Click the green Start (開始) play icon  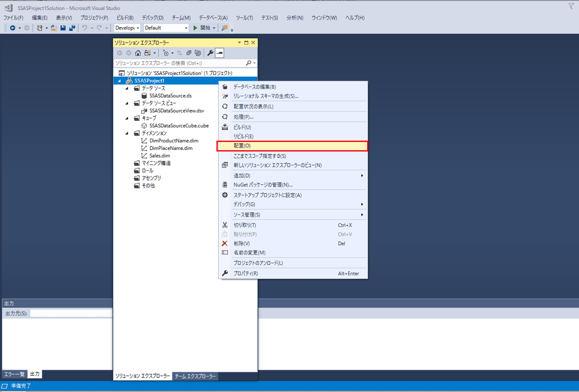195,28
